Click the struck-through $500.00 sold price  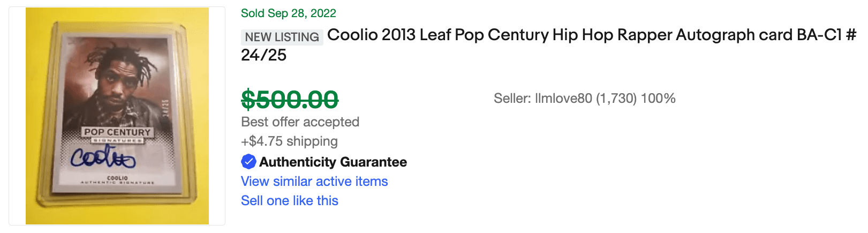click(290, 99)
